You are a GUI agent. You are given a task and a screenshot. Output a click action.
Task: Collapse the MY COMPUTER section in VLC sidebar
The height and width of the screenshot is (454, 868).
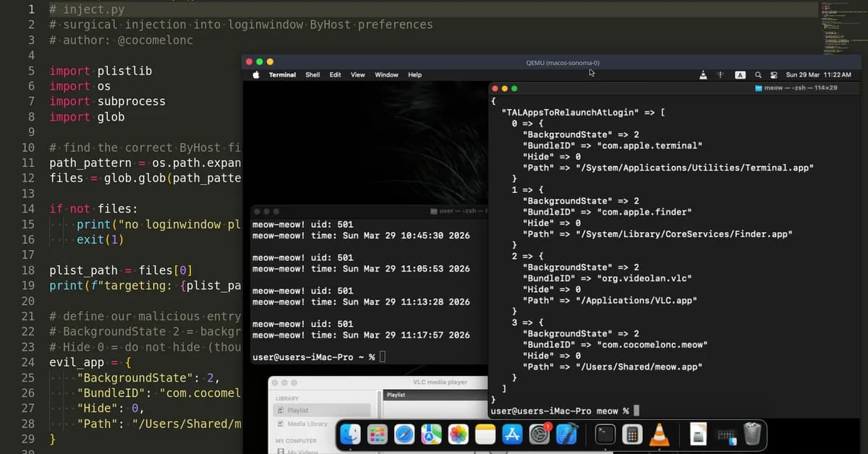coord(296,440)
